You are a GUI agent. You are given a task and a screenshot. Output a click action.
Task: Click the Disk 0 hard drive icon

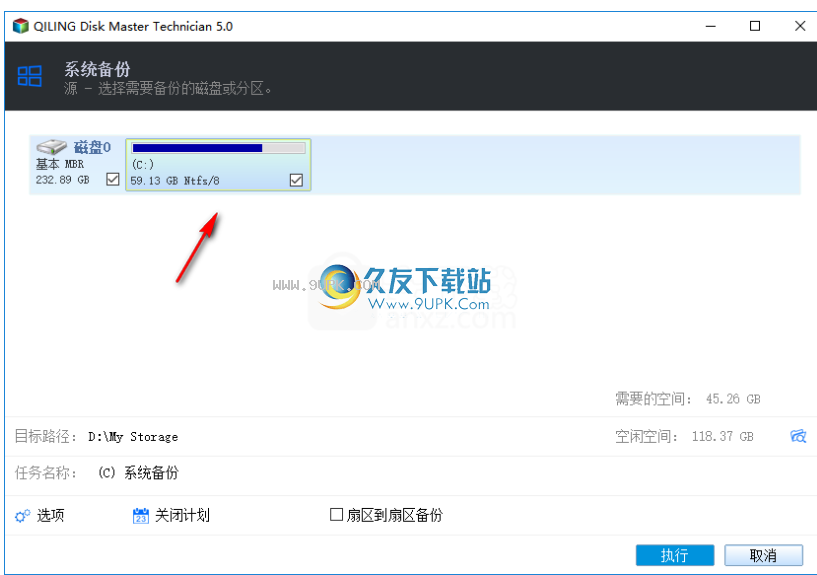pos(51,146)
